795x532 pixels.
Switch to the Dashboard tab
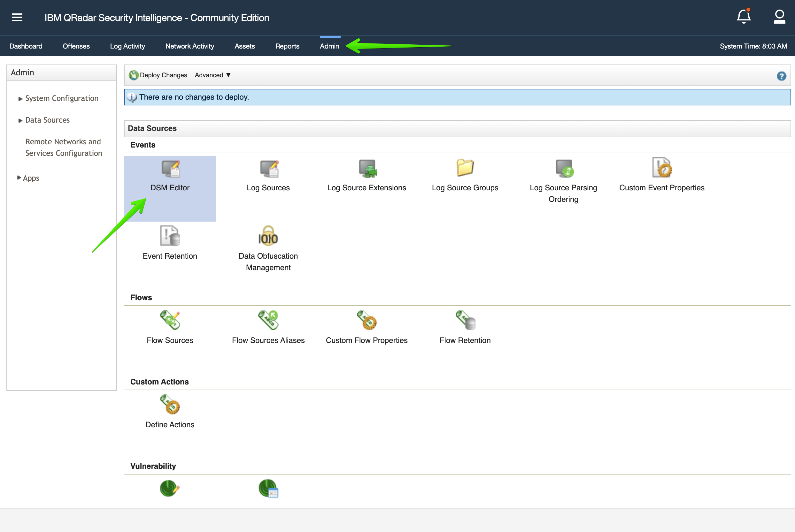coord(26,46)
